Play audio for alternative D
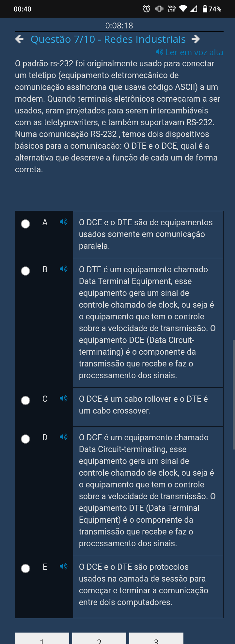This screenshot has width=235, height=644. click(63, 437)
